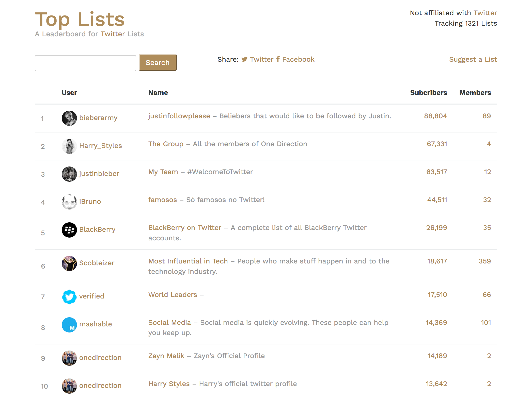
Task: Click the Top Lists title heading
Action: click(x=80, y=19)
